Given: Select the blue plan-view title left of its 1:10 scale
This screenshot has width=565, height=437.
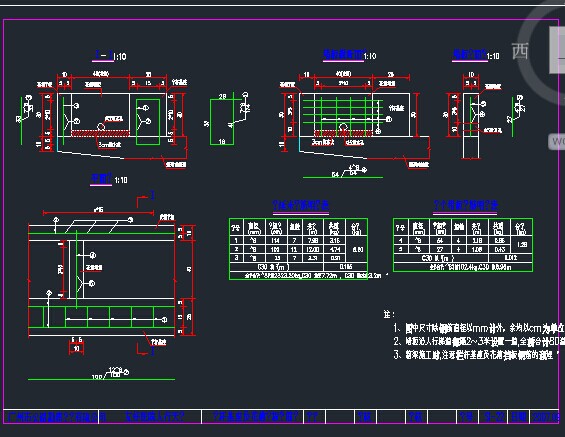Looking at the screenshot, I should (x=101, y=178).
